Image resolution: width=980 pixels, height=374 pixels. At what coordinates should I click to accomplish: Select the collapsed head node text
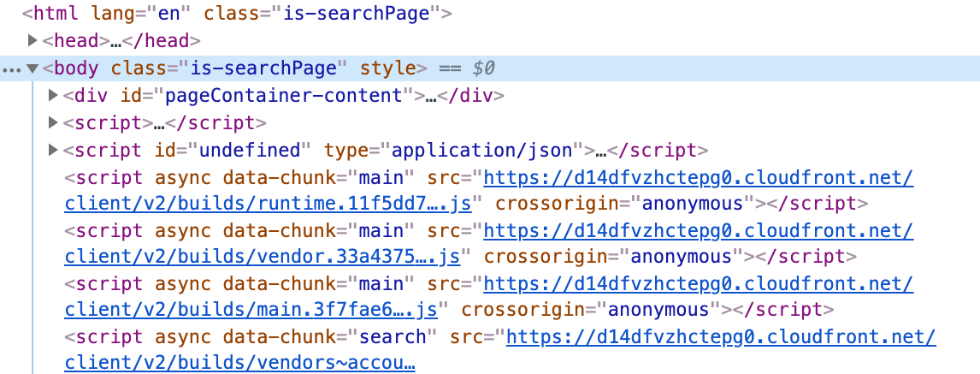coord(121,41)
